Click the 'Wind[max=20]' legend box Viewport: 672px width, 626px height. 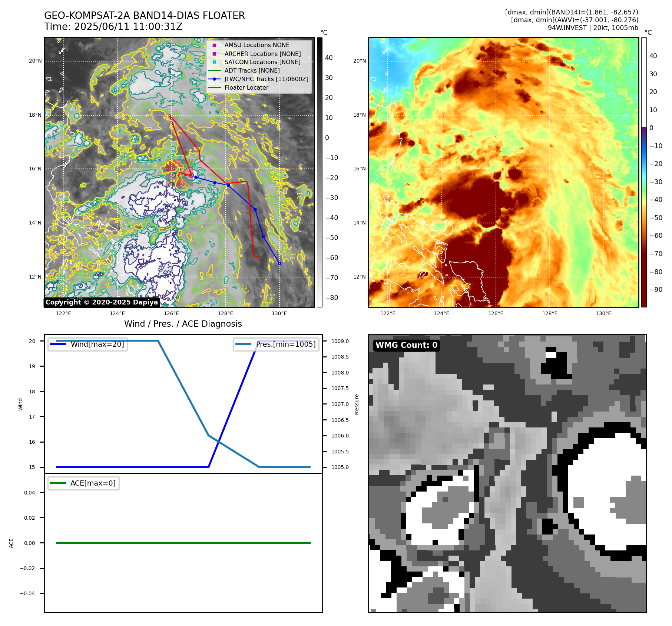click(x=88, y=344)
